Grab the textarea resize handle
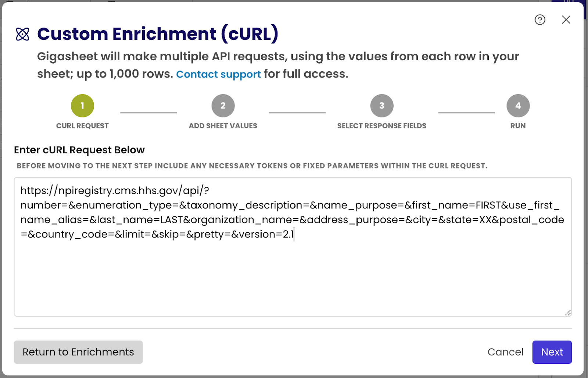 pyautogui.click(x=568, y=313)
